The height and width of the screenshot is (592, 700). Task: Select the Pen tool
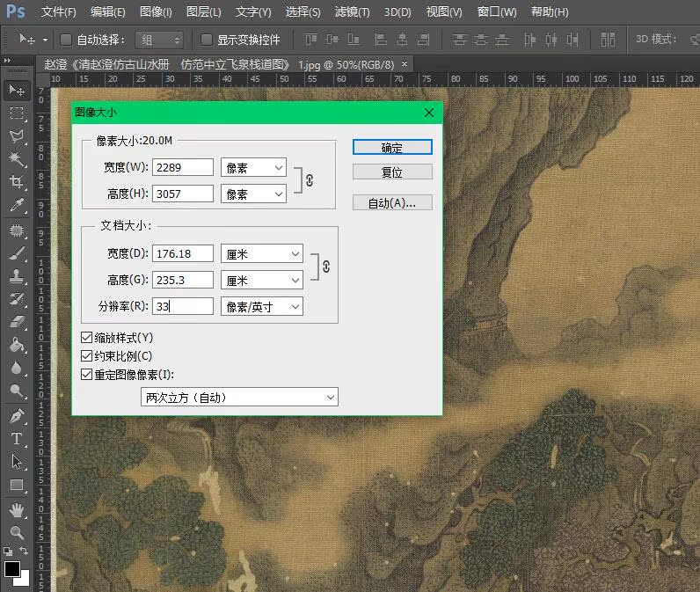[x=17, y=416]
